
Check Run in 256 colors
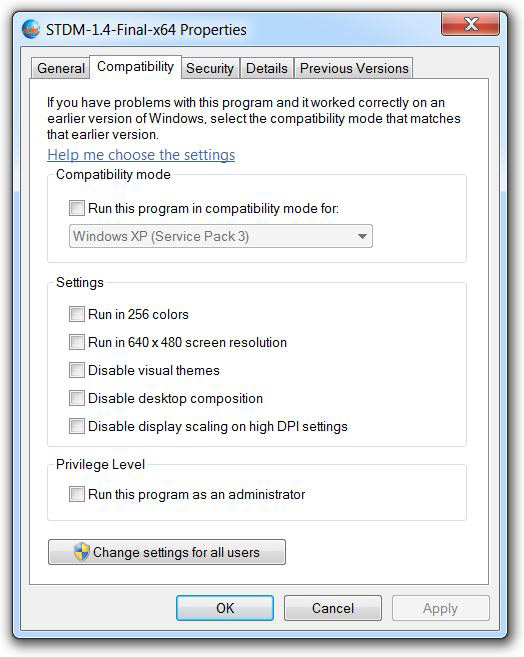tap(77, 314)
